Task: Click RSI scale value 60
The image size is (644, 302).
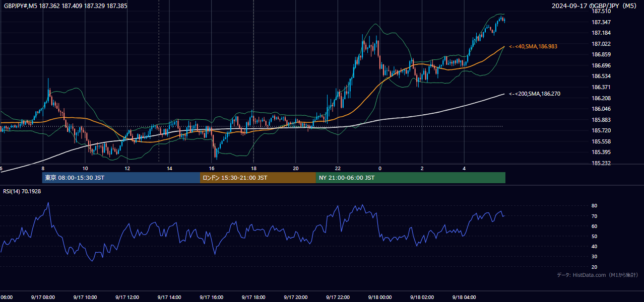Action: tap(595, 226)
